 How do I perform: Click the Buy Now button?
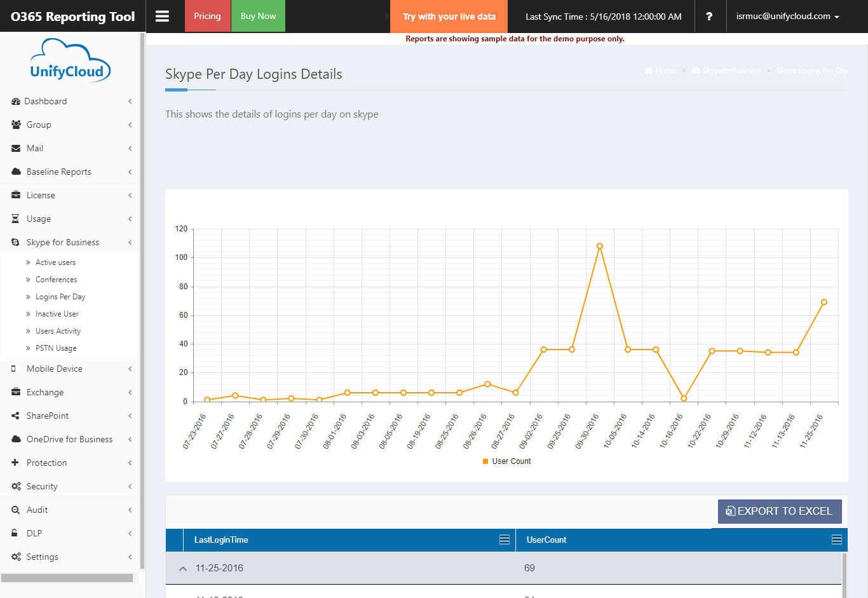click(x=258, y=16)
